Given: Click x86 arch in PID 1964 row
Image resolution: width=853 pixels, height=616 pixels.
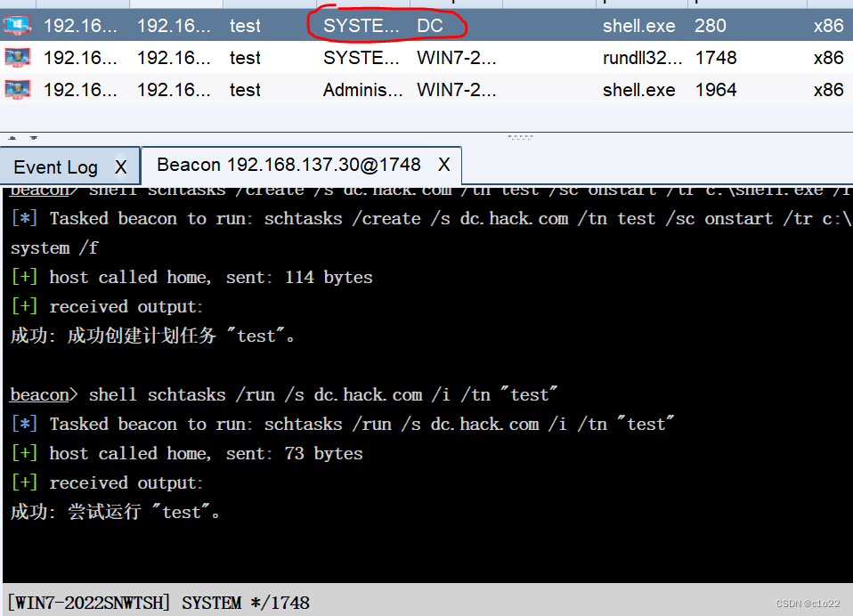Looking at the screenshot, I should click(828, 90).
